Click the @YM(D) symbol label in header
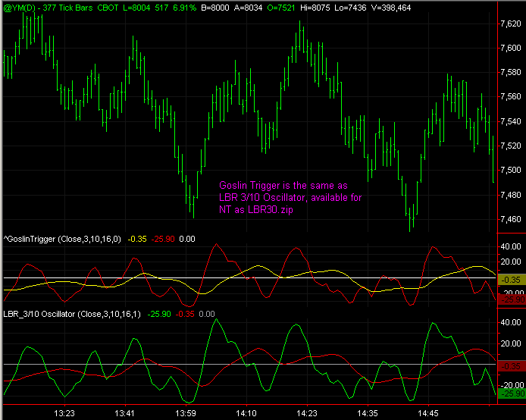This screenshot has height=420, width=526. pos(19,8)
